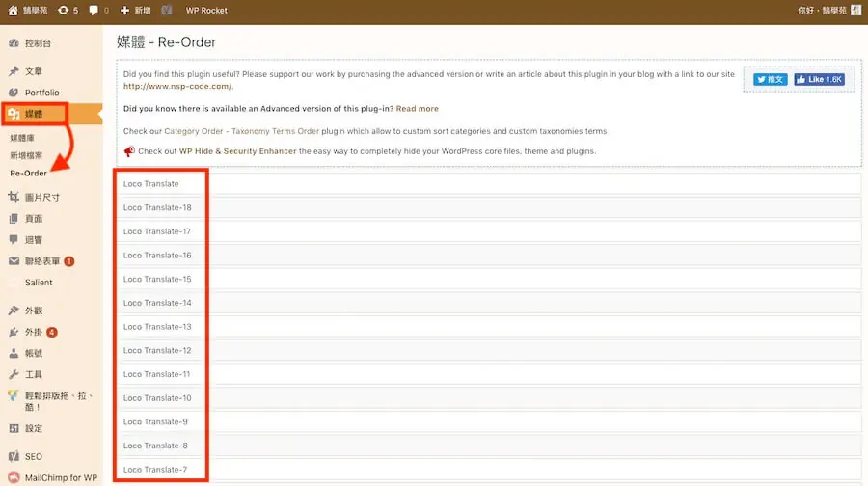Select the Loco Translate-11 row
Screen dimensions: 868x486
coord(488,374)
